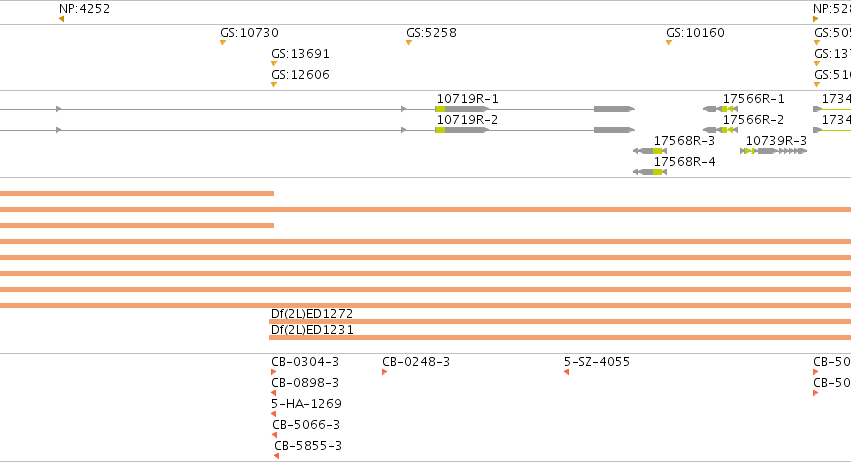This screenshot has width=851, height=462.
Task: Click the 17566R-1 transcript label
Action: tap(753, 99)
